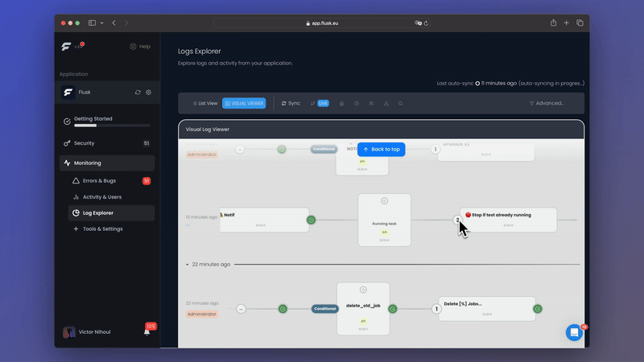Select Monitoring in the sidebar
Image resolution: width=644 pixels, height=362 pixels.
(107, 163)
